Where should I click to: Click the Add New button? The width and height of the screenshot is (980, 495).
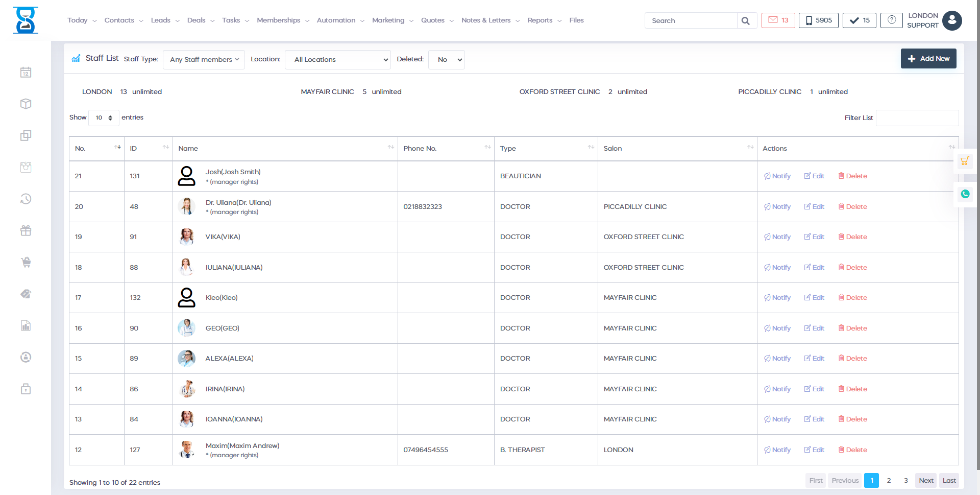click(928, 59)
